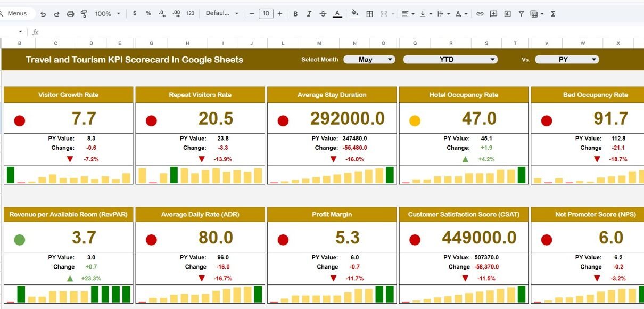The height and width of the screenshot is (309, 644).
Task: Open the YTD comparison dropdown
Action: click(x=451, y=60)
